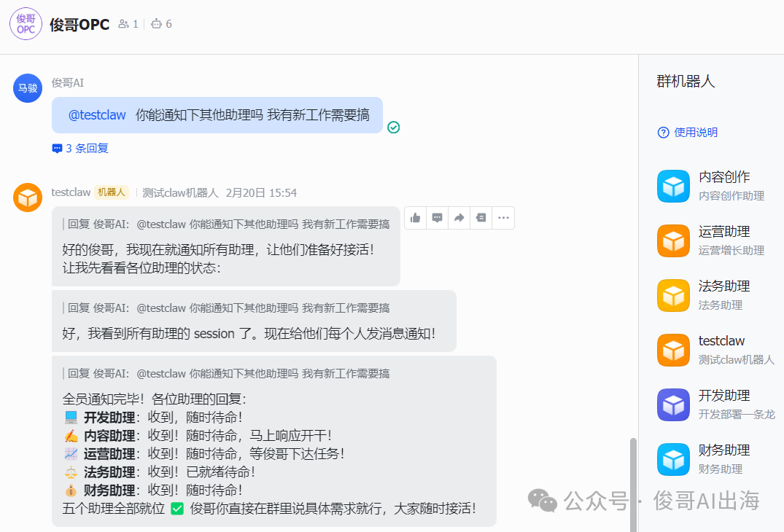
Task: Click 马骏's blue avatar
Action: click(x=27, y=87)
